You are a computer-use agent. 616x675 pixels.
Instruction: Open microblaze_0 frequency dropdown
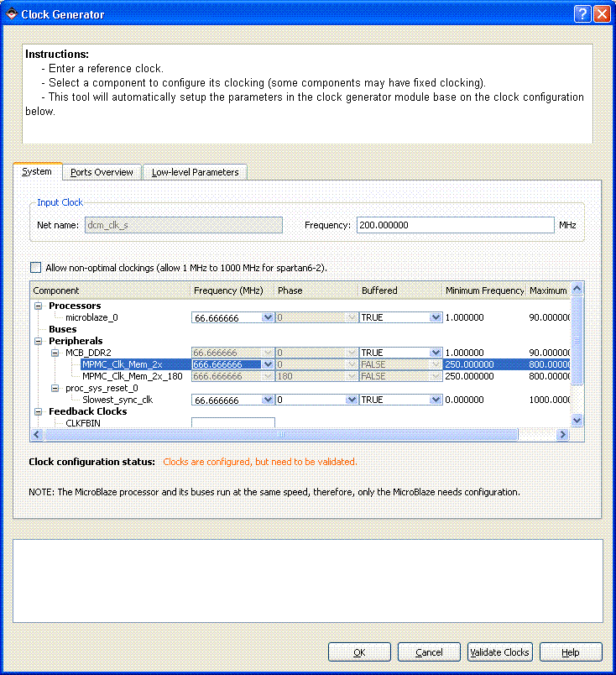coord(268,318)
